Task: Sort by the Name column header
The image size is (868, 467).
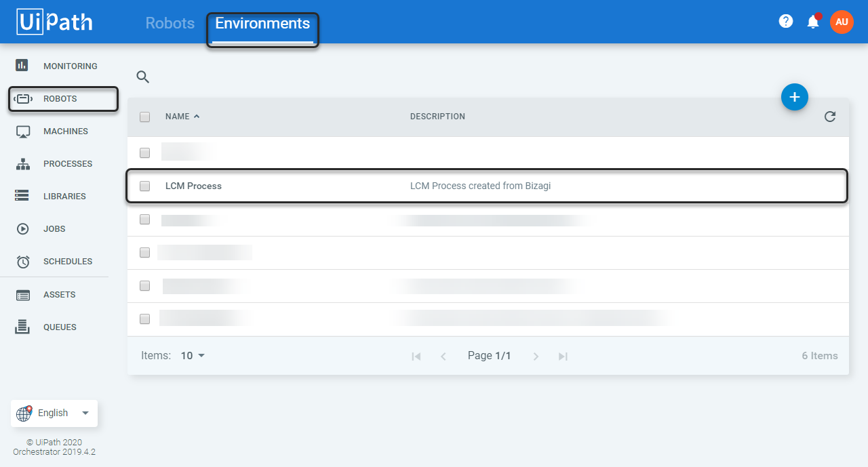Action: [182, 117]
